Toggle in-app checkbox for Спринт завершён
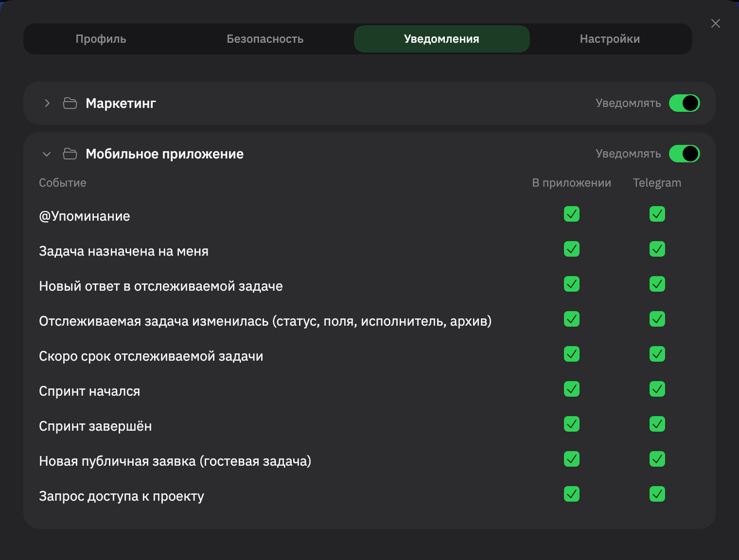The height and width of the screenshot is (560, 739). tap(572, 424)
